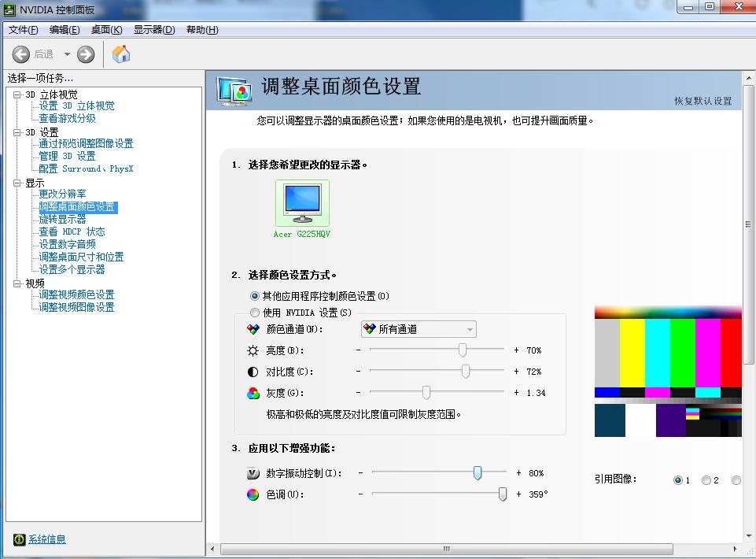Select 'Other applications control color settings' radio

click(255, 296)
